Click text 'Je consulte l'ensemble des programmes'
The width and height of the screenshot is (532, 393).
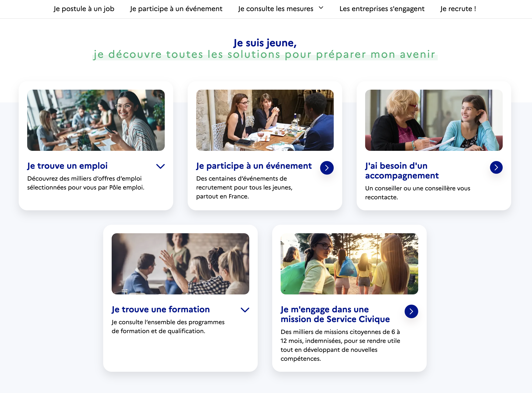(168, 322)
